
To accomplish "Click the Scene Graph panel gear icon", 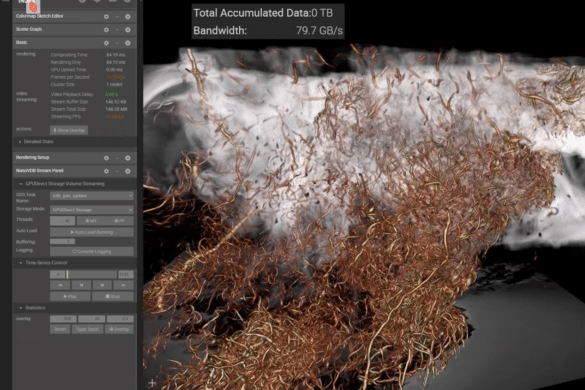I will [x=106, y=29].
